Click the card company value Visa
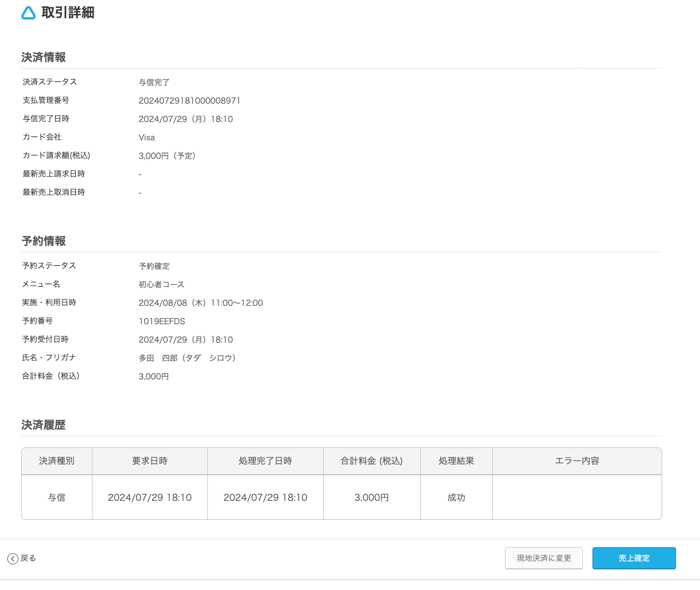Image resolution: width=700 pixels, height=590 pixels. pos(147,138)
